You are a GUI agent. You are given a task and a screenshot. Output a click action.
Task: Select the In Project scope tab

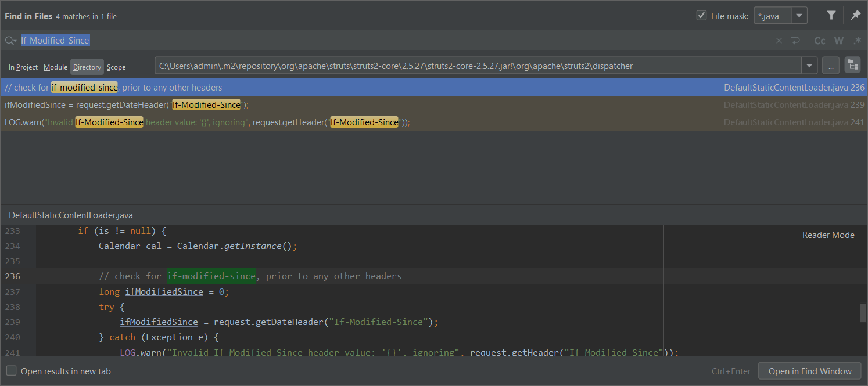[x=23, y=67]
